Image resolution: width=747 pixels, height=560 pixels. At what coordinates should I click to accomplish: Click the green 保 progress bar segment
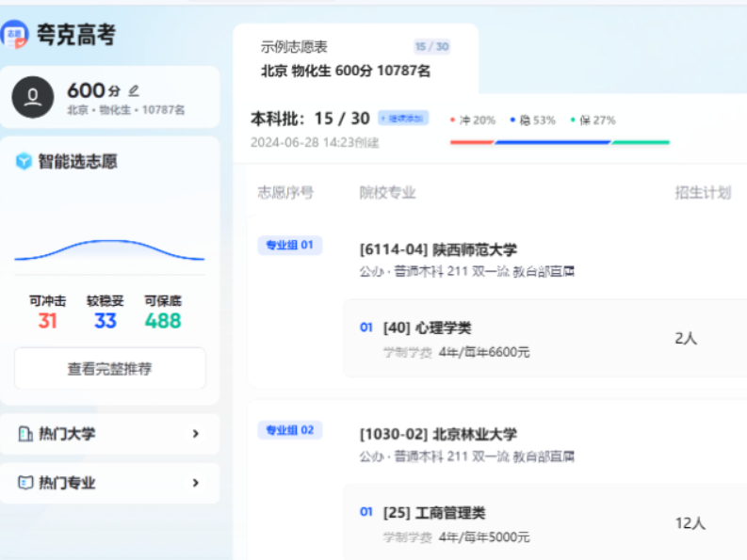coord(641,142)
